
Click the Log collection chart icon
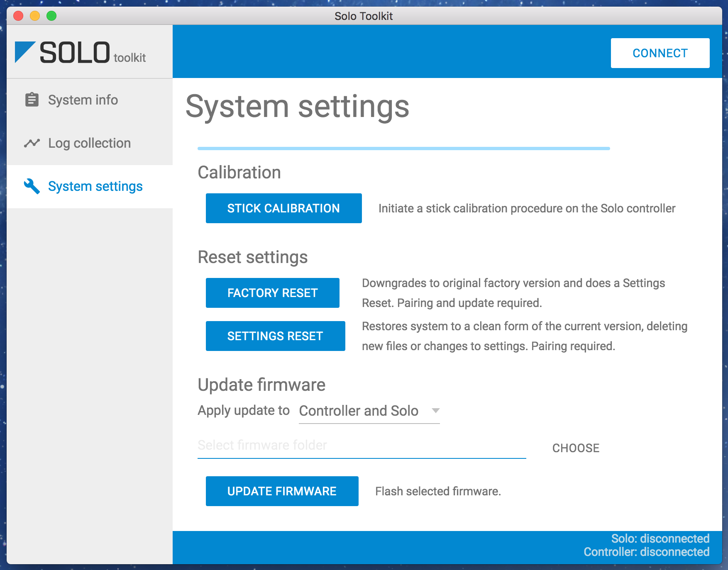coord(32,143)
